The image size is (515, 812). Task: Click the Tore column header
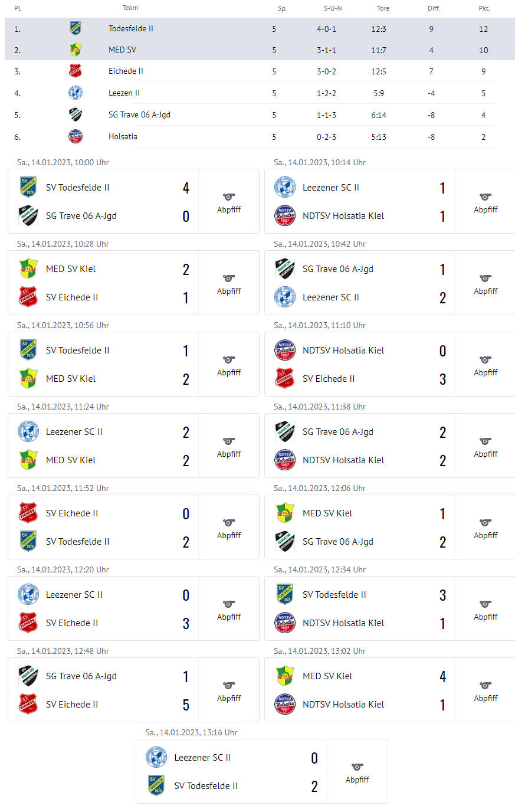tap(383, 8)
